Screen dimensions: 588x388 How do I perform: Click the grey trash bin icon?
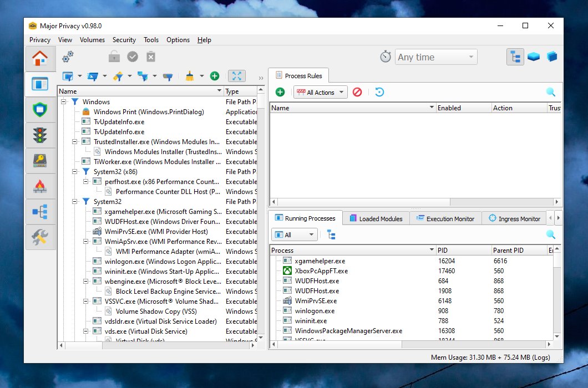pyautogui.click(x=151, y=57)
